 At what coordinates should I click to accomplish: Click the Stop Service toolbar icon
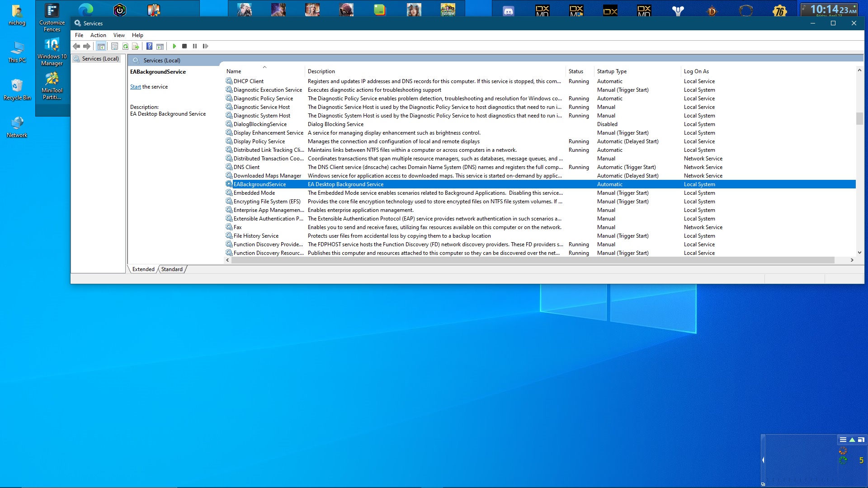[x=184, y=46]
